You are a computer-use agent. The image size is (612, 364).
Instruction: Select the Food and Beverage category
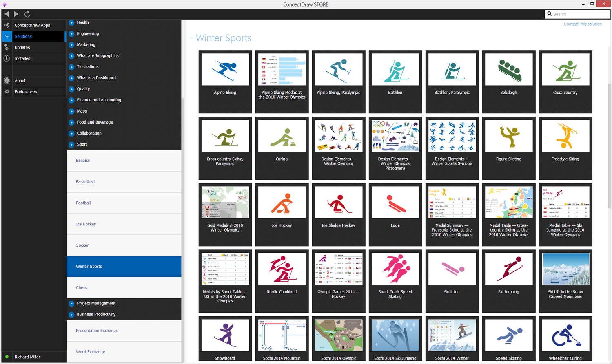(x=95, y=122)
